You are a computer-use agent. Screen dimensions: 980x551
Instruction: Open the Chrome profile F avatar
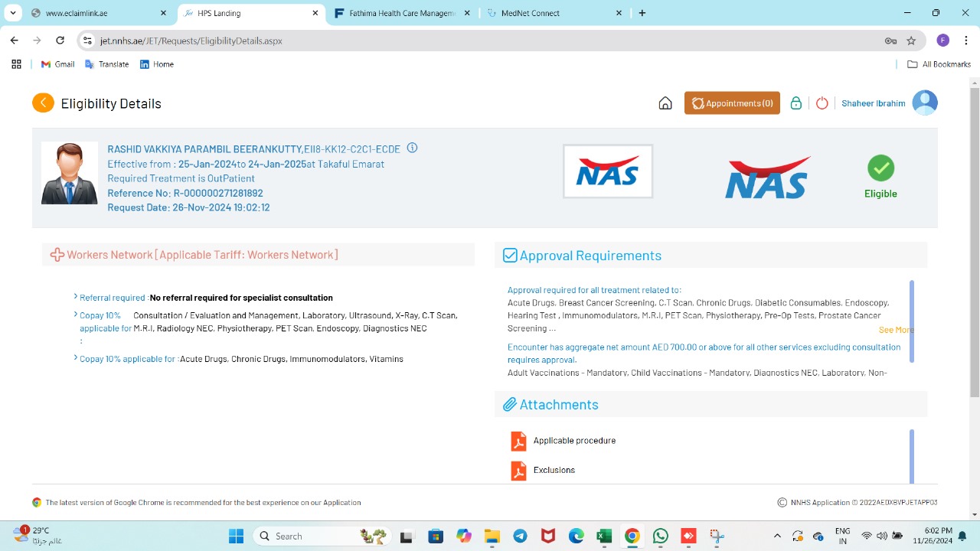click(x=943, y=41)
